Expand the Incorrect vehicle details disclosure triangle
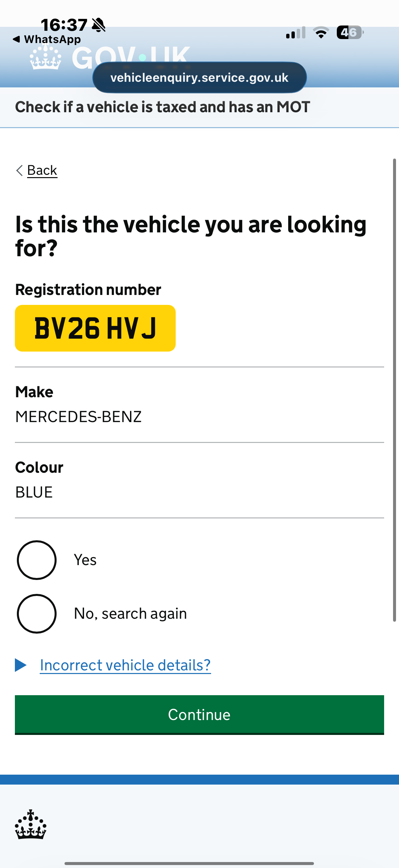The image size is (399, 868). click(x=21, y=665)
